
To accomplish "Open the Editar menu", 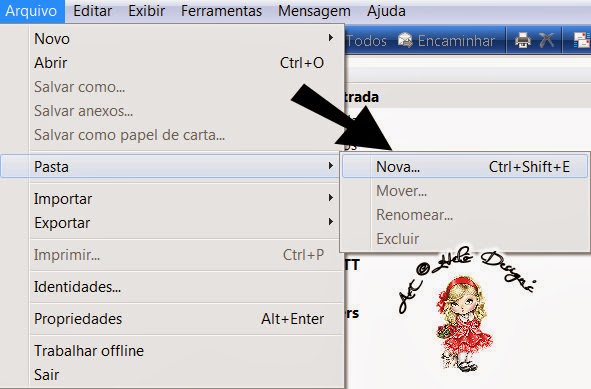I will [x=92, y=11].
